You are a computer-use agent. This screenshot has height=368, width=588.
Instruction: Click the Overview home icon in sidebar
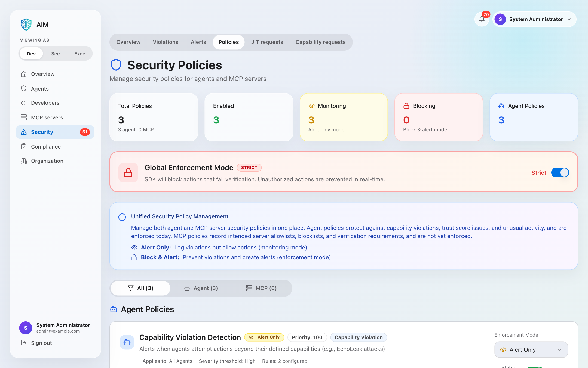point(24,74)
